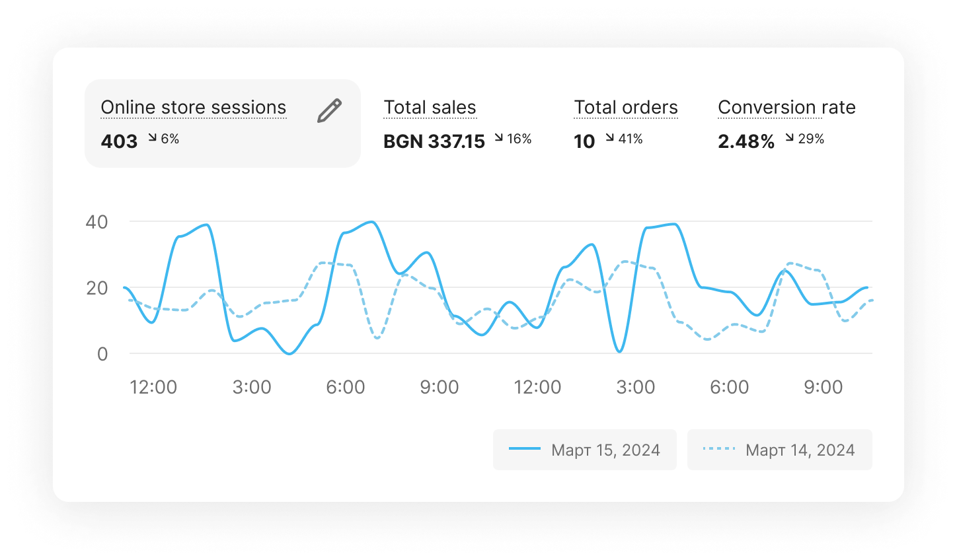Viewport: 957px width, 560px height.
Task: Click the 29% decrease indicator
Action: (x=805, y=139)
